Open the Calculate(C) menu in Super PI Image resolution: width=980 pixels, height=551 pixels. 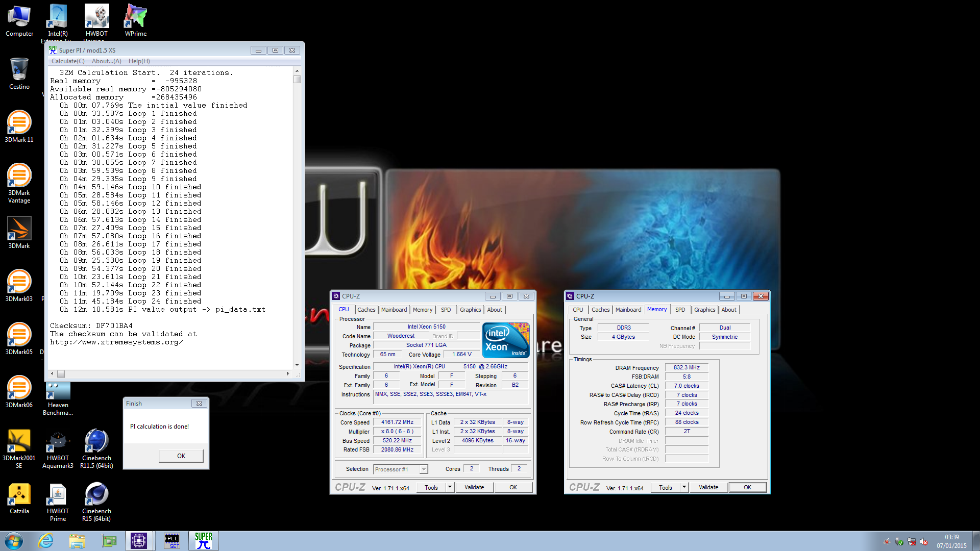tap(68, 61)
